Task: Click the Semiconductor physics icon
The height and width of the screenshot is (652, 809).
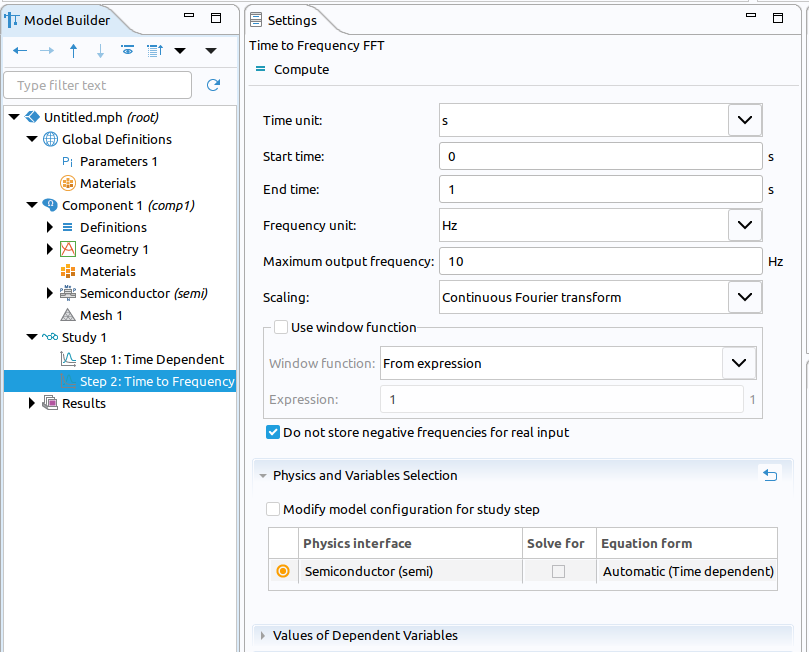Action: tap(68, 293)
